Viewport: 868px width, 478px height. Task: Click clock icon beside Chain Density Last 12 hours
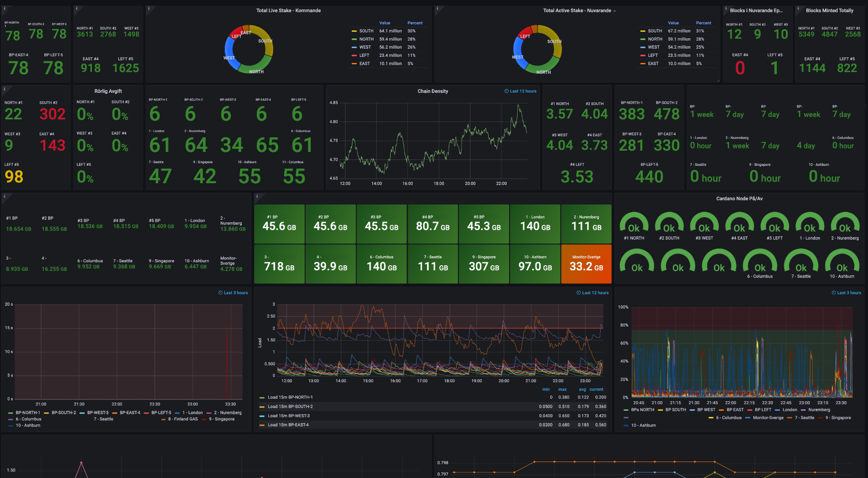coord(506,91)
